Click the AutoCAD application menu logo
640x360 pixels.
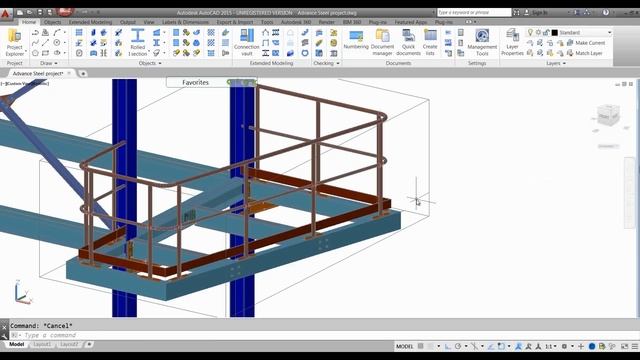point(5,14)
